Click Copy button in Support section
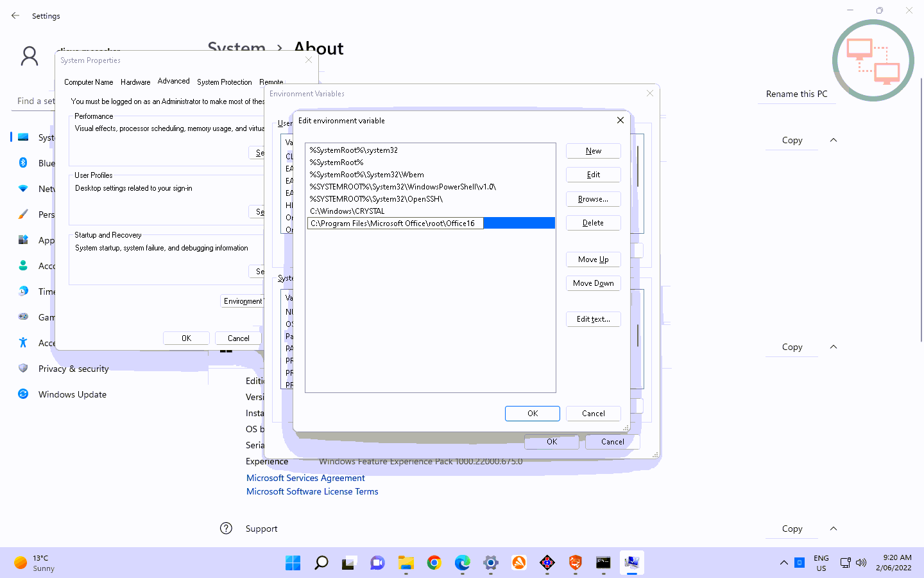 click(792, 529)
